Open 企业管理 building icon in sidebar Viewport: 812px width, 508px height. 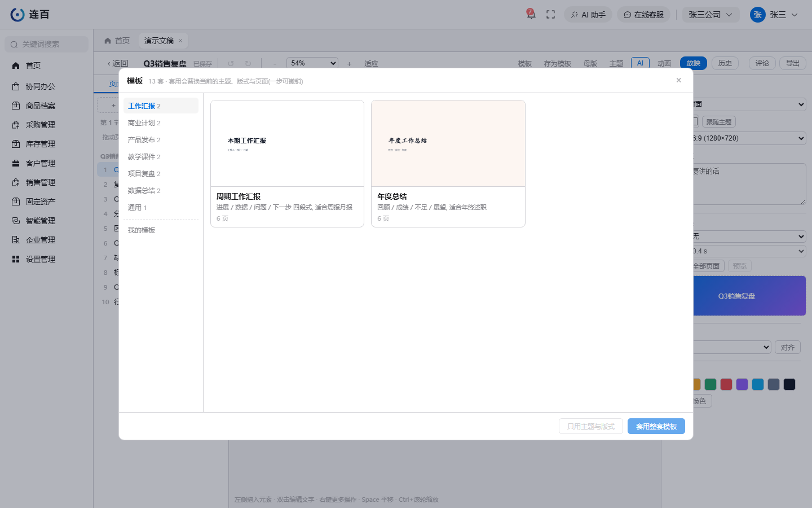point(16,240)
